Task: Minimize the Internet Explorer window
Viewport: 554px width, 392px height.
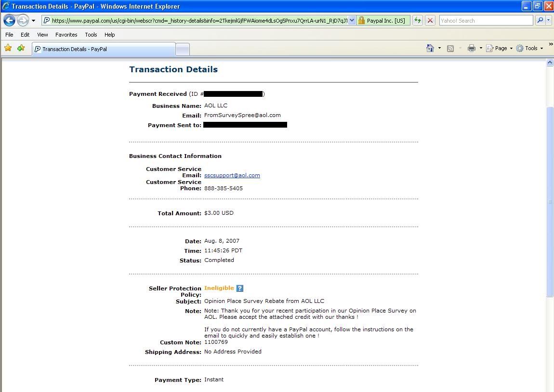Action: (527, 6)
